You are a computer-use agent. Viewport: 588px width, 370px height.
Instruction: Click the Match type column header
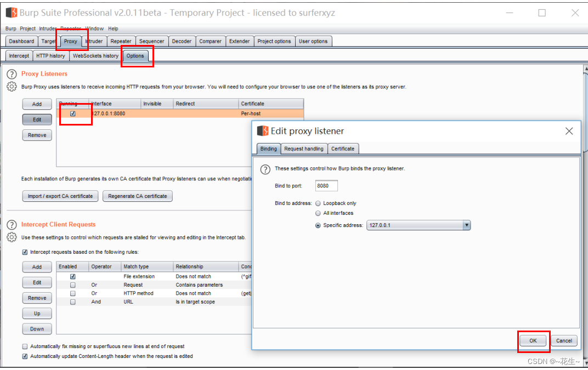point(147,266)
